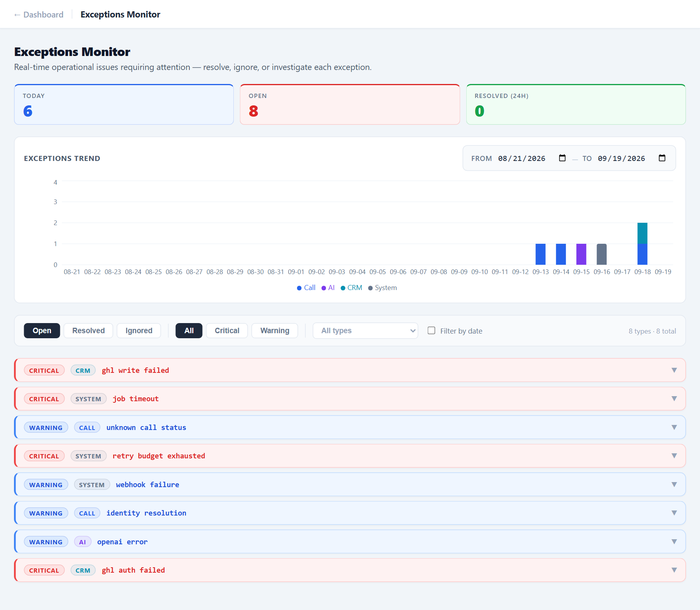
Task: Toggle the AI legend item
Action: point(328,288)
